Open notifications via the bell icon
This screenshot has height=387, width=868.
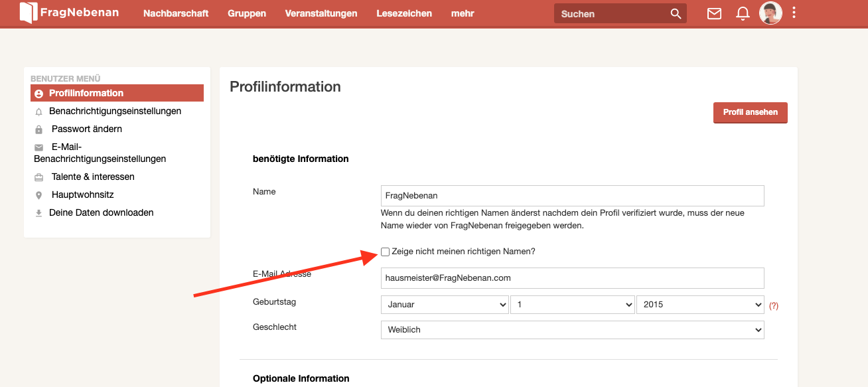tap(743, 13)
